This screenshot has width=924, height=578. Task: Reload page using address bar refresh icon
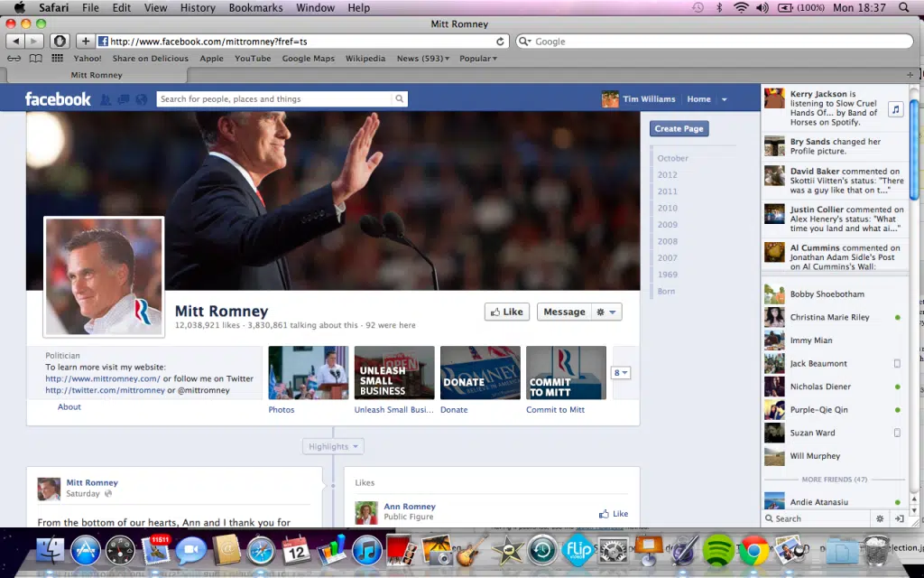500,42
